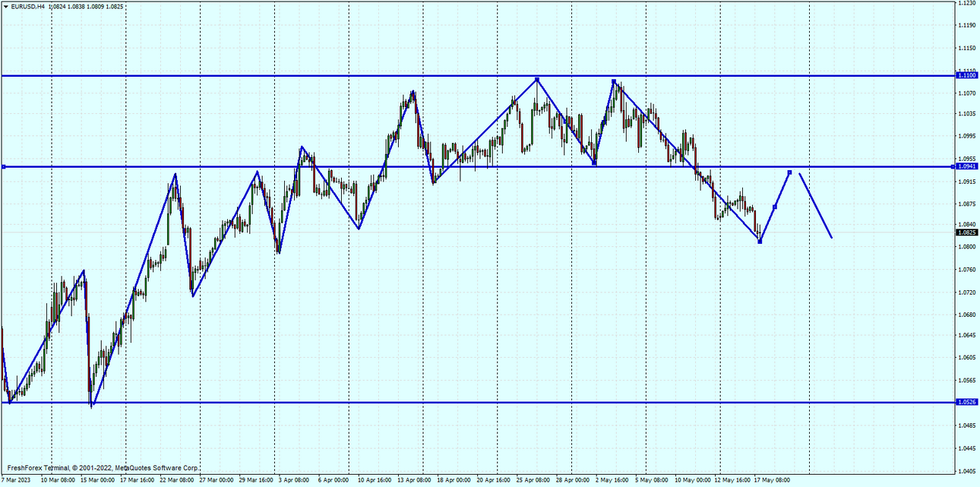Click the 29 Mar 16:00 time label
Screen dimensions: 980x487
[x=256, y=480]
